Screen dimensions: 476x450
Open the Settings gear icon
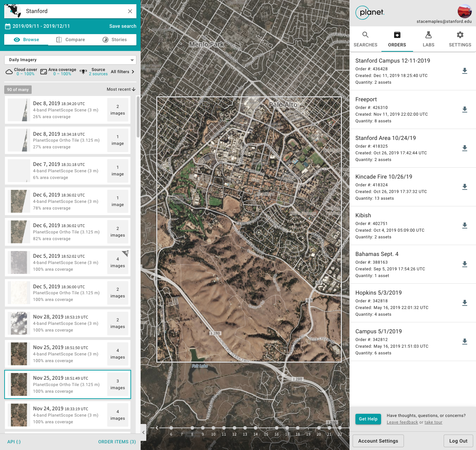coord(460,35)
